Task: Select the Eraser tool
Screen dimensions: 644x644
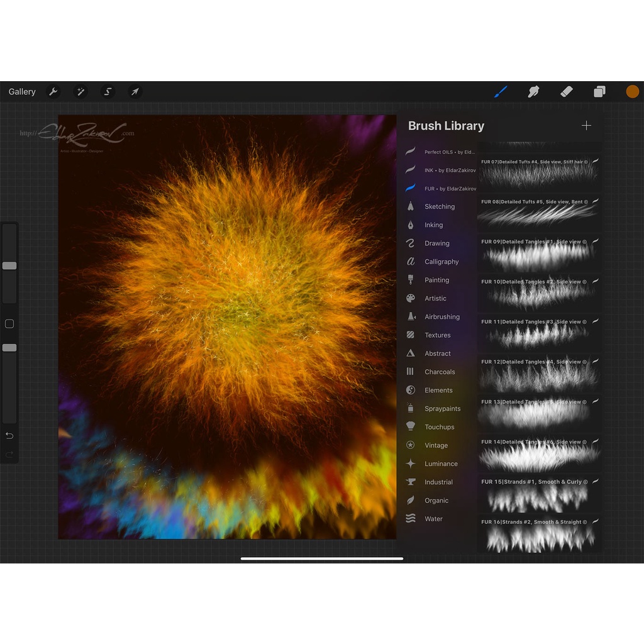Action: click(x=567, y=92)
